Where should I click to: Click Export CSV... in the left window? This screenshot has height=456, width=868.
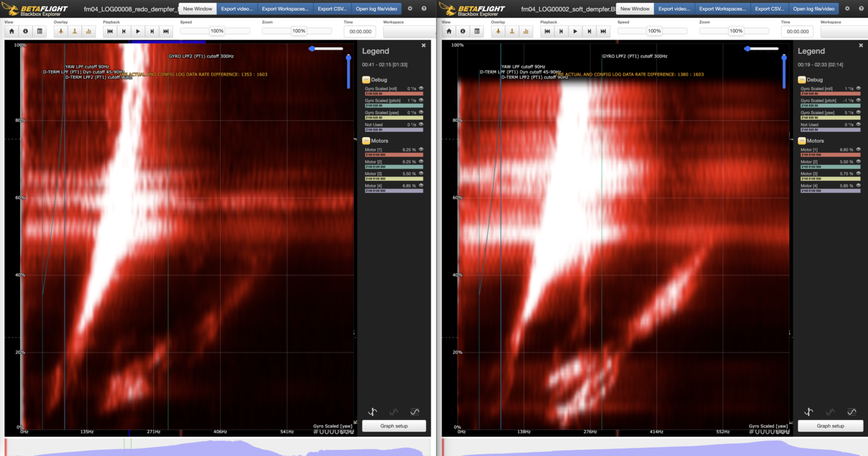(x=332, y=9)
